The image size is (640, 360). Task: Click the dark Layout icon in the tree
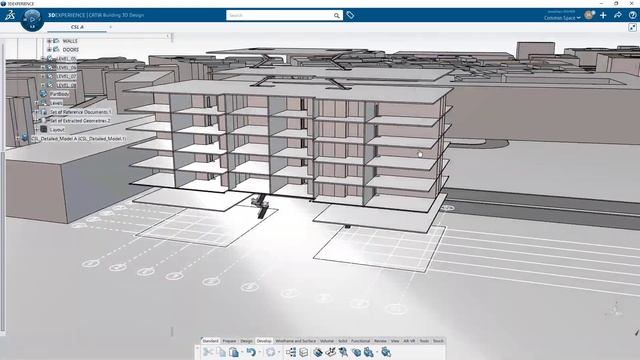[44, 129]
